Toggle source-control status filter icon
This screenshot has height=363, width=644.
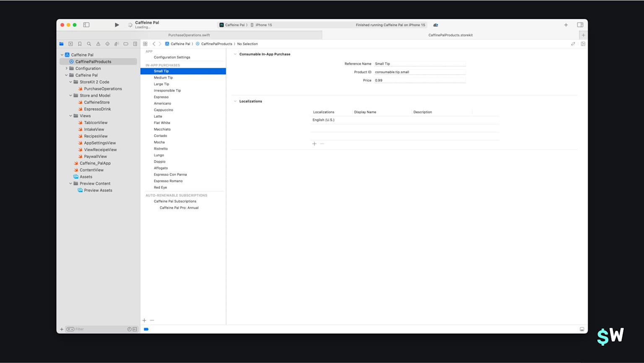pos(135,329)
